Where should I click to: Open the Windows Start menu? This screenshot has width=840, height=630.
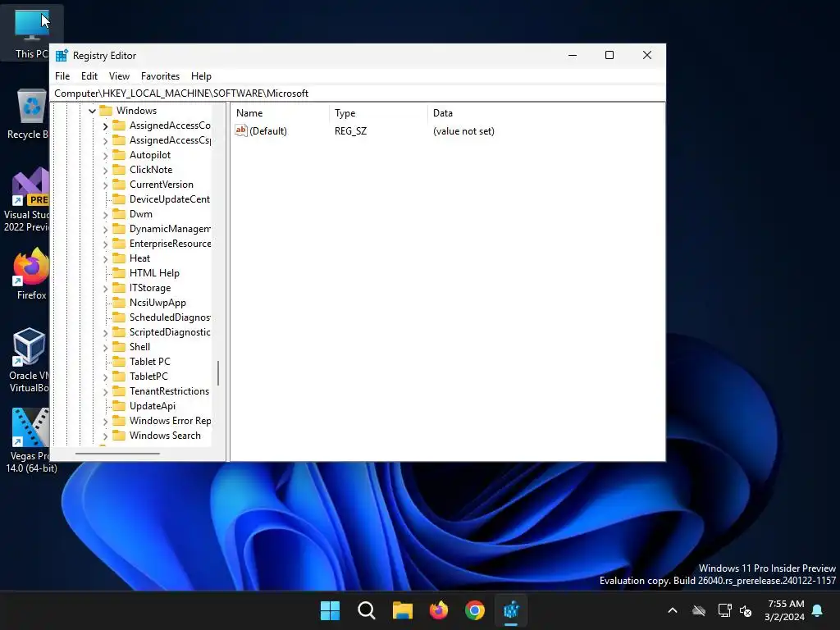pyautogui.click(x=330, y=610)
